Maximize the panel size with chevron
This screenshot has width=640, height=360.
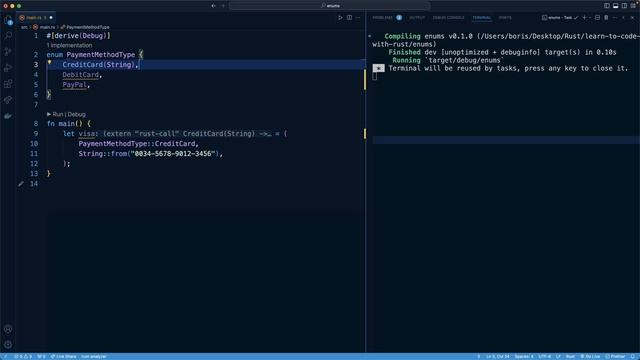[x=624, y=18]
